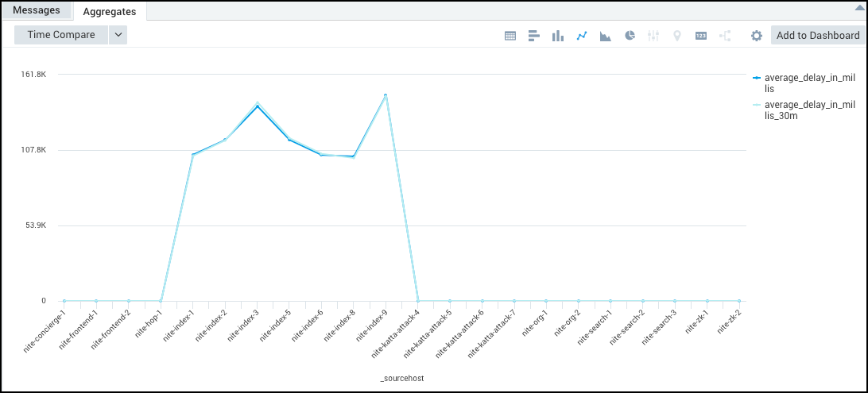Select the Aggregates tab
This screenshot has height=393, width=868.
pyautogui.click(x=110, y=12)
